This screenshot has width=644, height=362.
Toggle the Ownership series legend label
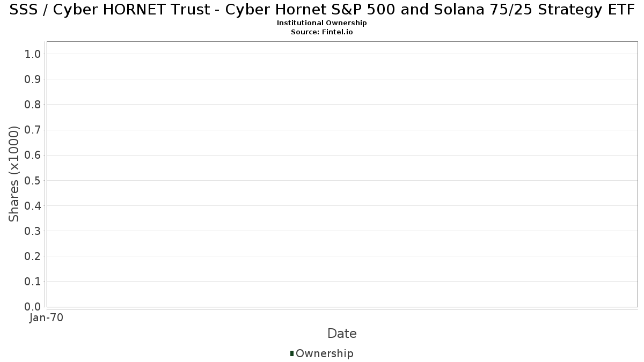[x=324, y=353]
